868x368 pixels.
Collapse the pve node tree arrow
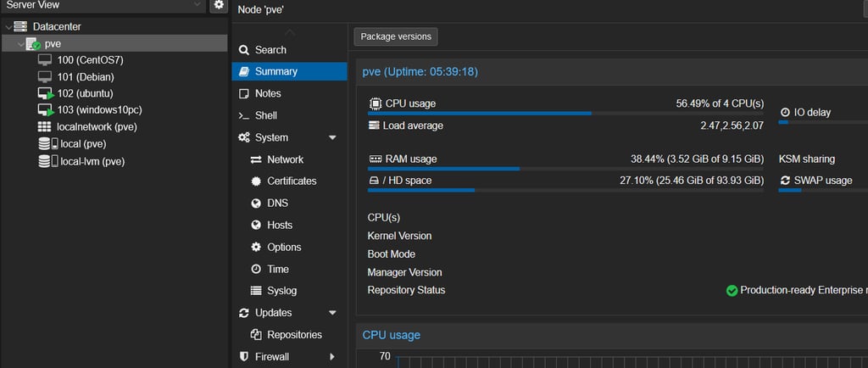[20, 44]
